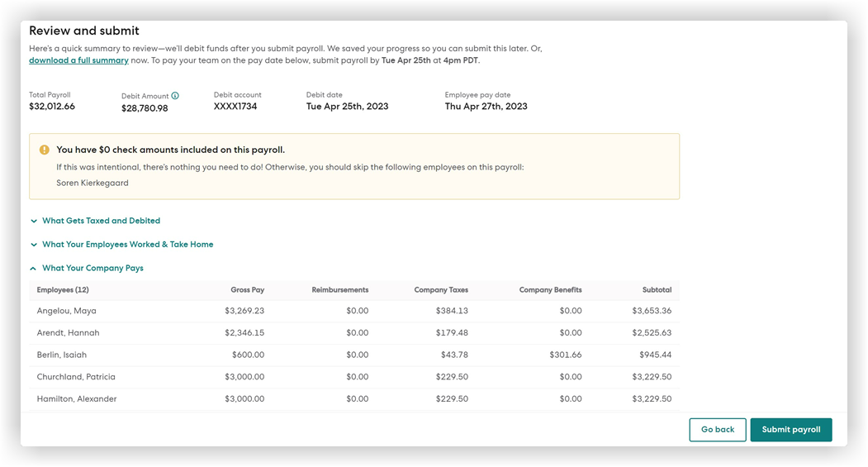Click Hannah Arendt's company taxes $179.48
Screen dimensions: 868x467
[x=452, y=333]
